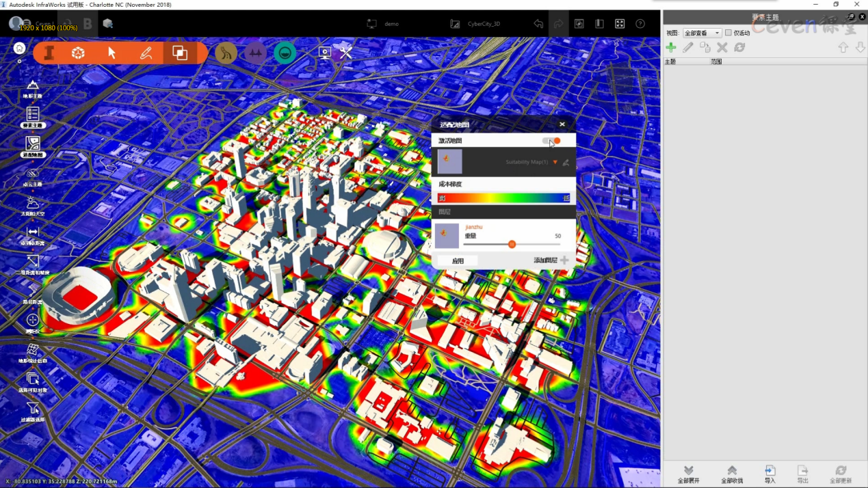
Task: Choose the arrow Select tool
Action: click(112, 53)
